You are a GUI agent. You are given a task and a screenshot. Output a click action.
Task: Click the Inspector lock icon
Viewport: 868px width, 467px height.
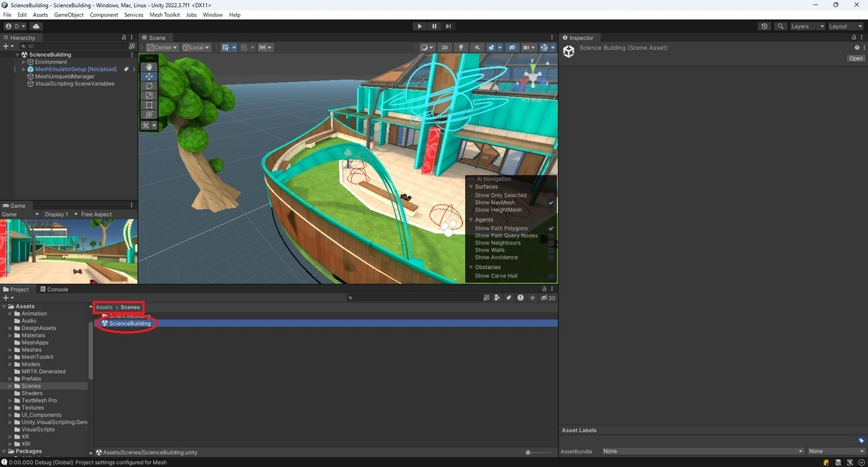click(856, 38)
